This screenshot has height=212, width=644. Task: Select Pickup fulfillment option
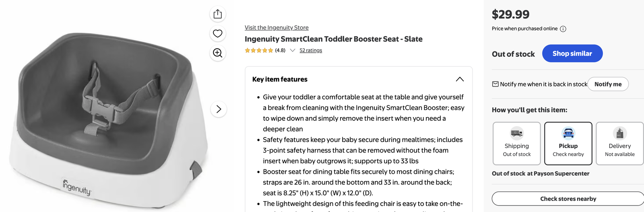(x=568, y=144)
